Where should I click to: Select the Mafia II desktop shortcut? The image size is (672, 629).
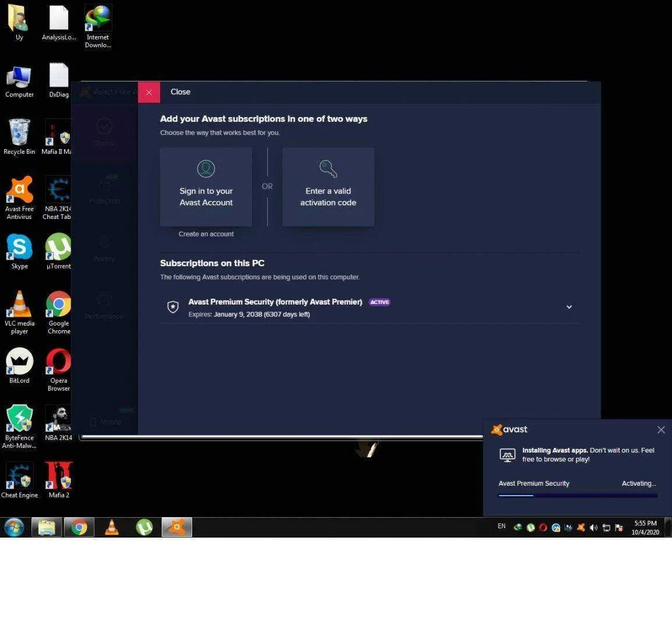[58, 136]
